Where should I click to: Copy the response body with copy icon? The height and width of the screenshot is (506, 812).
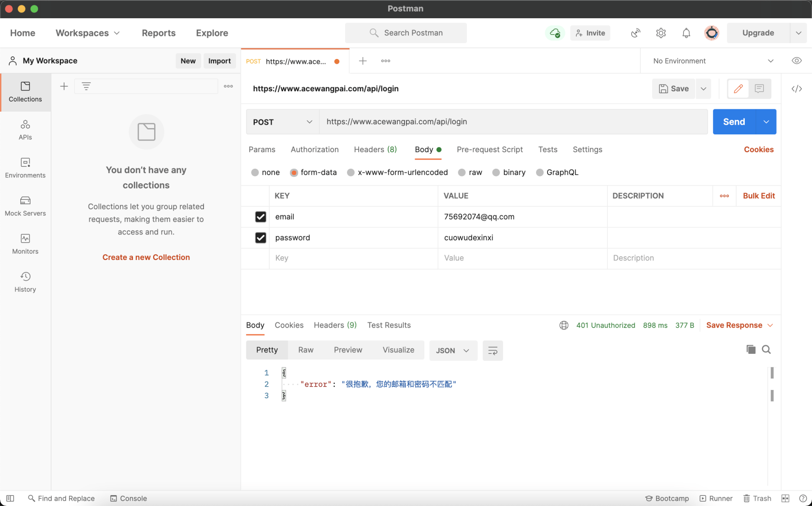751,349
